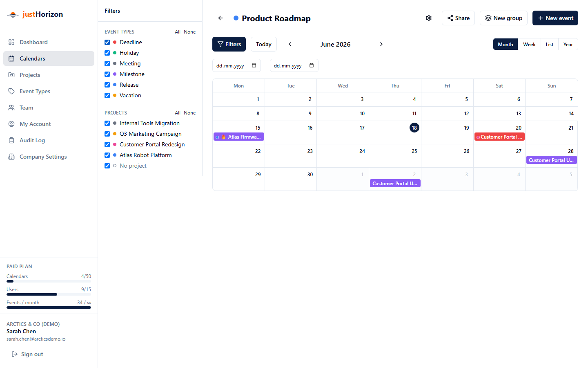Switch to Week view
Image resolution: width=588 pixels, height=368 pixels.
(x=529, y=44)
